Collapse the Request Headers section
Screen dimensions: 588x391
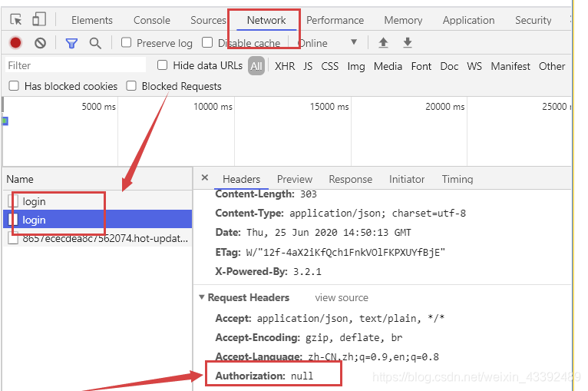pyautogui.click(x=202, y=297)
